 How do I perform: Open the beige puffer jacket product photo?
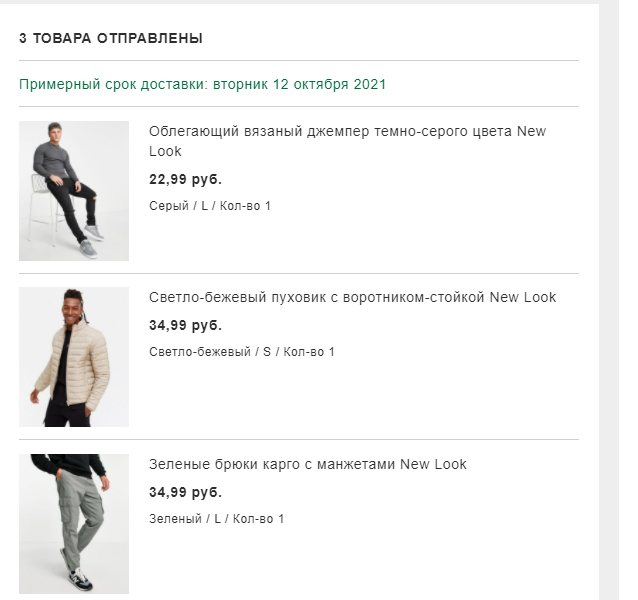(x=74, y=357)
